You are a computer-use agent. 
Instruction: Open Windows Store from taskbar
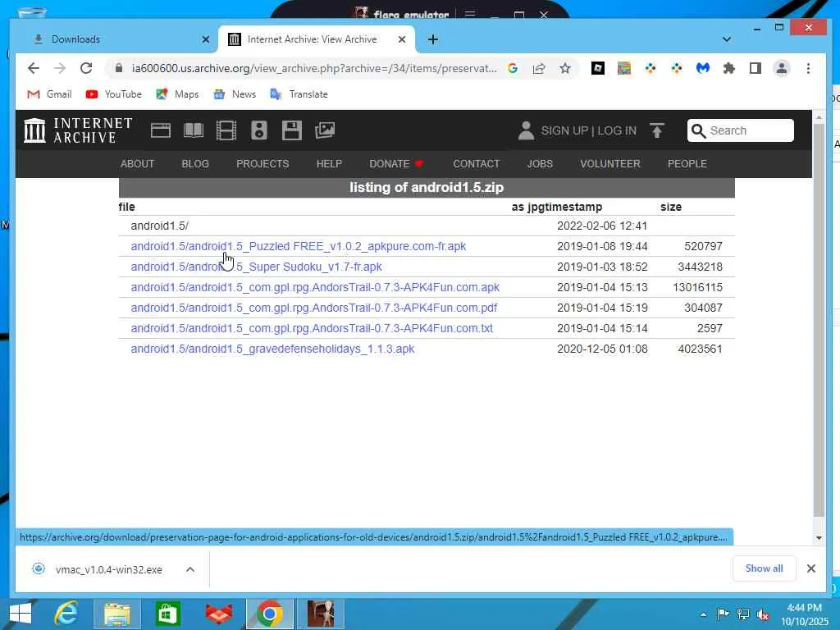[x=167, y=614]
